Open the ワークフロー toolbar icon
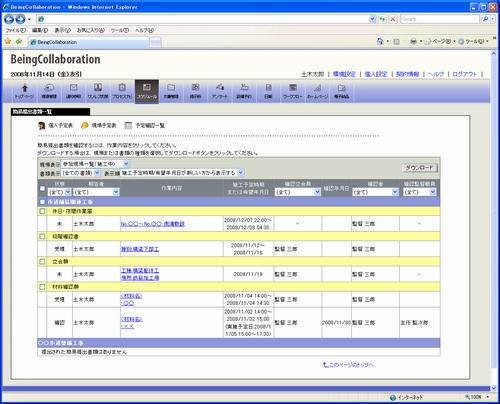This screenshot has height=404, width=500. (293, 92)
